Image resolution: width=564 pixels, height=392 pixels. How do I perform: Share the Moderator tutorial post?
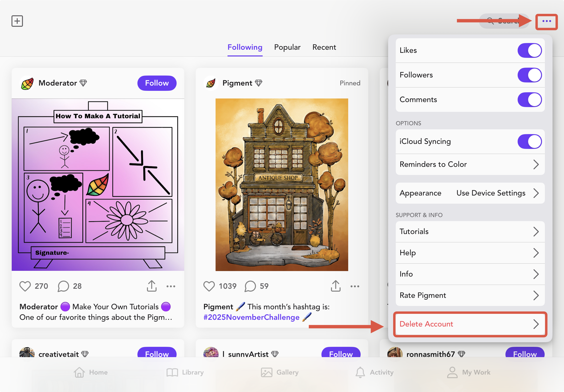[x=152, y=286]
